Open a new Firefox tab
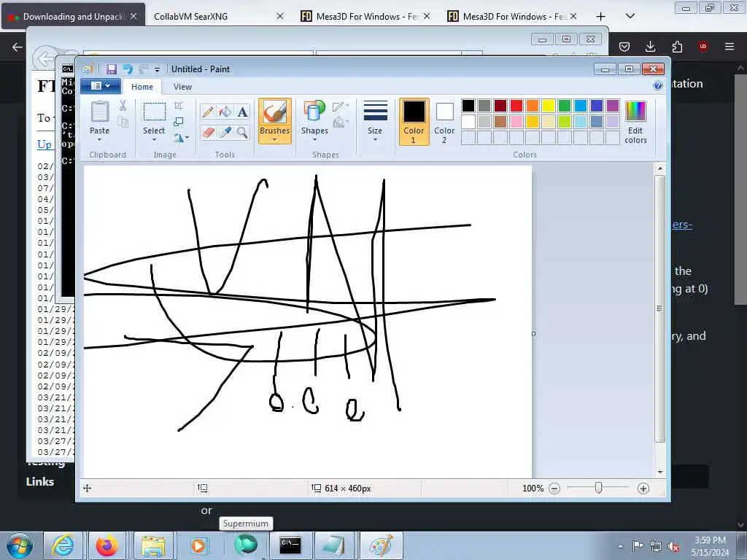The image size is (747, 560). (x=601, y=16)
